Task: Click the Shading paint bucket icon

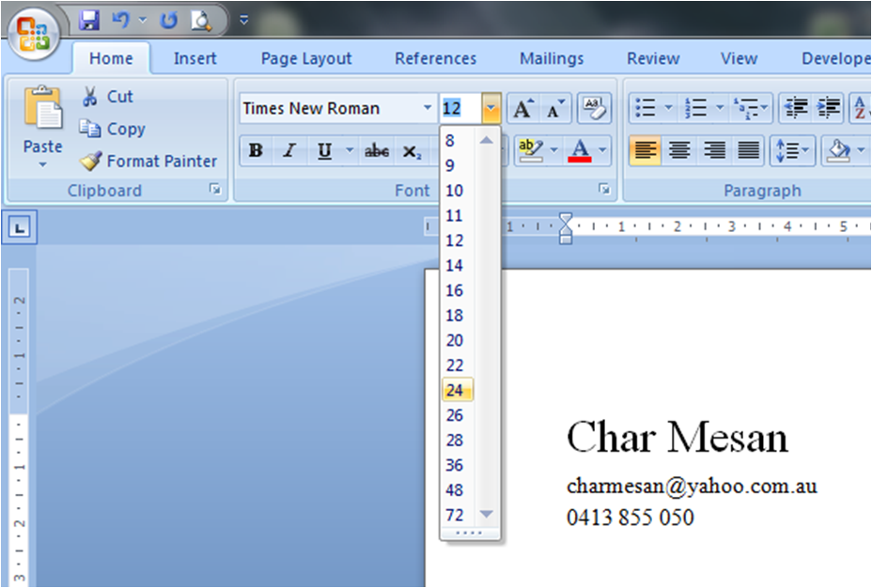Action: 838,150
